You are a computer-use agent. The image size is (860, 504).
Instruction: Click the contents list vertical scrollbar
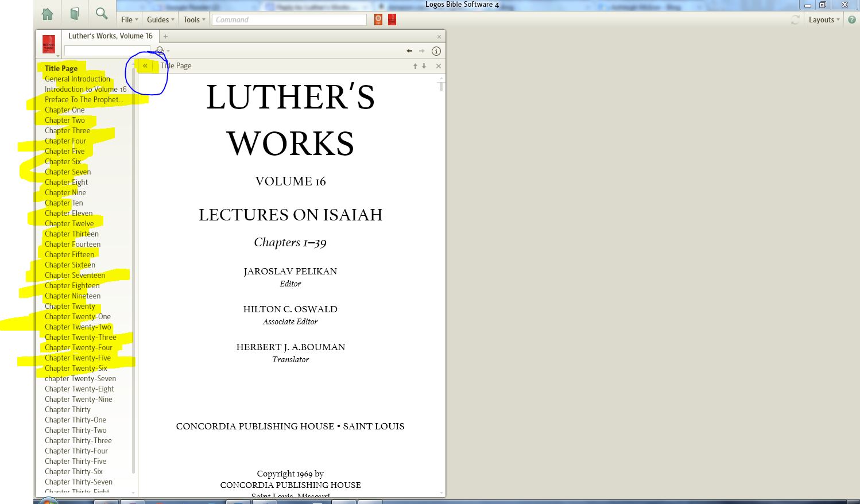tap(134, 270)
